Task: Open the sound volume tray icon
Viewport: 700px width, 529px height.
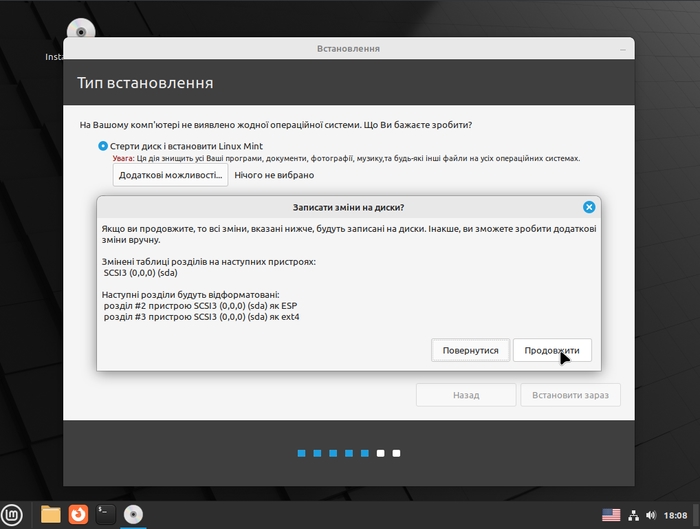Action: [x=651, y=515]
